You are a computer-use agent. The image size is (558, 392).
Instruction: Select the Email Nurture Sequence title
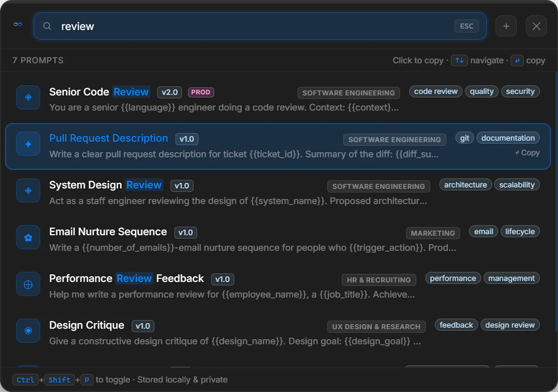tap(108, 232)
